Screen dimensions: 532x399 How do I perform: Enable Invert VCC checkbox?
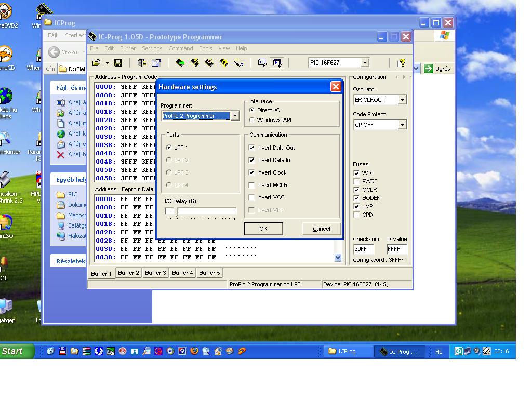[x=251, y=197]
